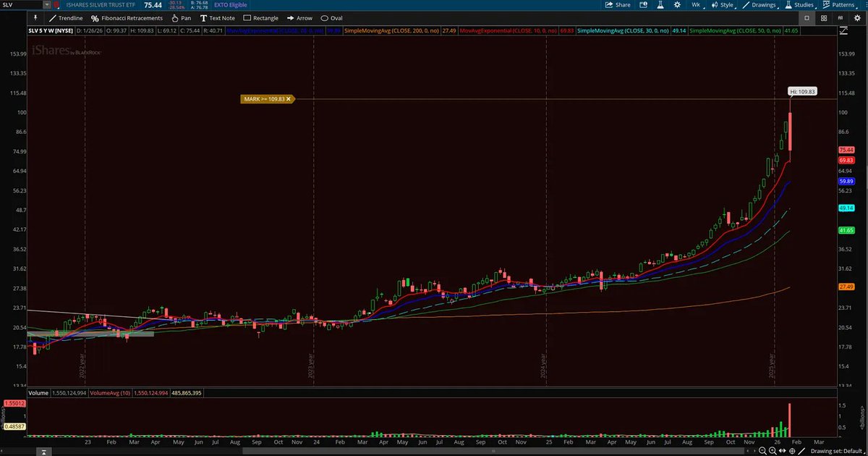
Task: Switch to four-chart grid layout
Action: pyautogui.click(x=825, y=18)
